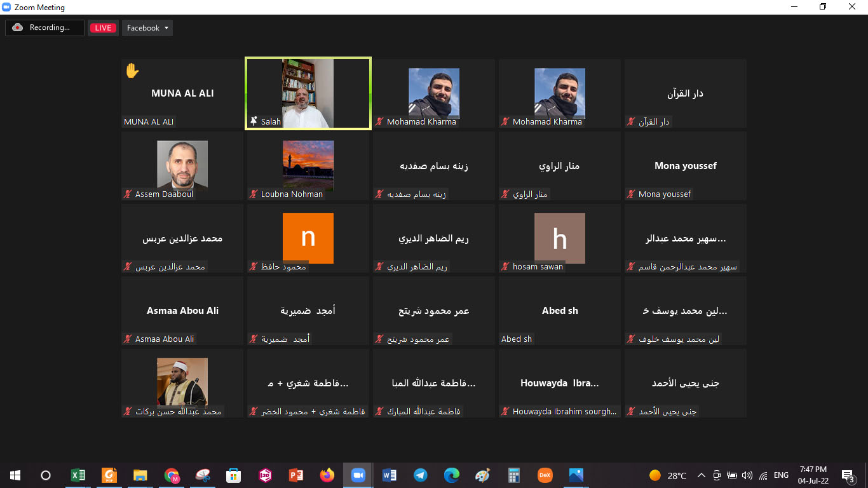Launch Excel from the taskbar

78,475
